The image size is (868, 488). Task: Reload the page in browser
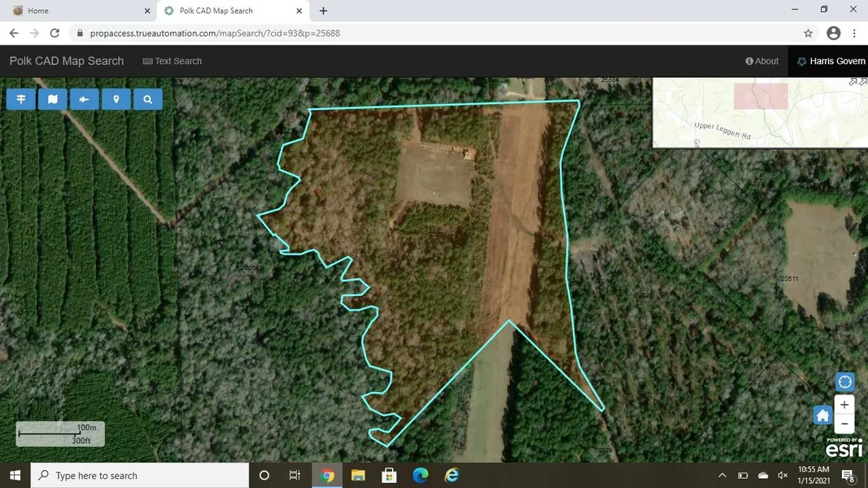point(55,33)
